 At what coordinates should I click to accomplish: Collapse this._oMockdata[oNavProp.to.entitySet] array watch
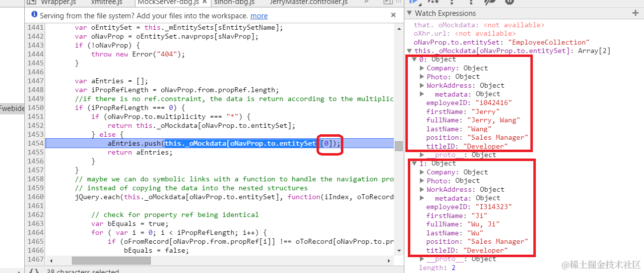point(409,51)
